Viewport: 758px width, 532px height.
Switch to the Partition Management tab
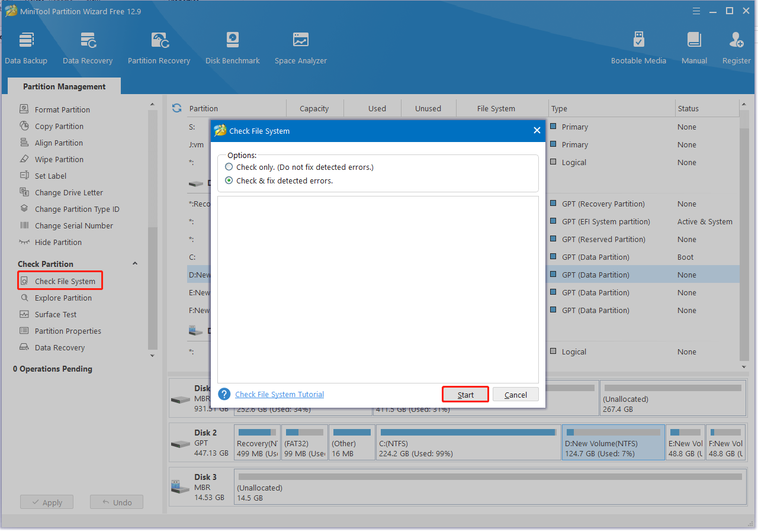(64, 86)
